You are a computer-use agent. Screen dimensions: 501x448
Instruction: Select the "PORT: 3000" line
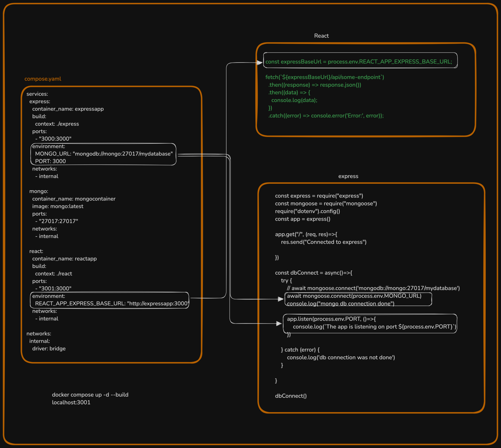pyautogui.click(x=51, y=161)
